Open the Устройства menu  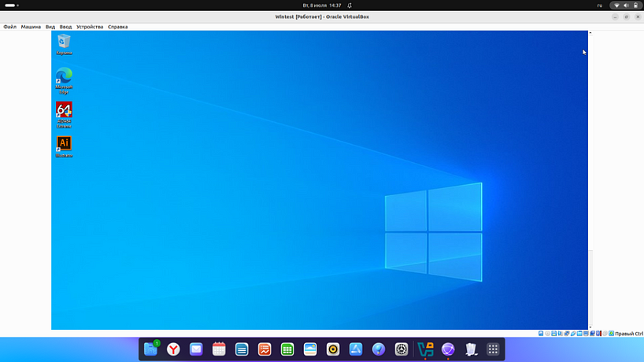tap(89, 27)
